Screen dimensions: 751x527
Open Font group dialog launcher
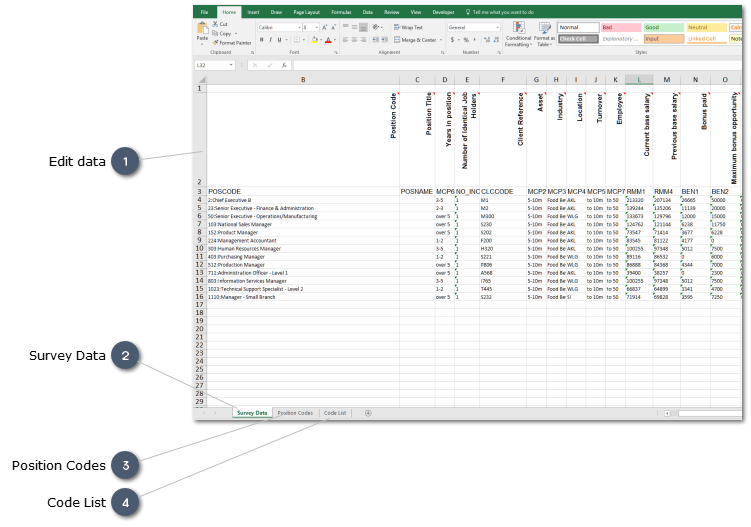(x=336, y=52)
